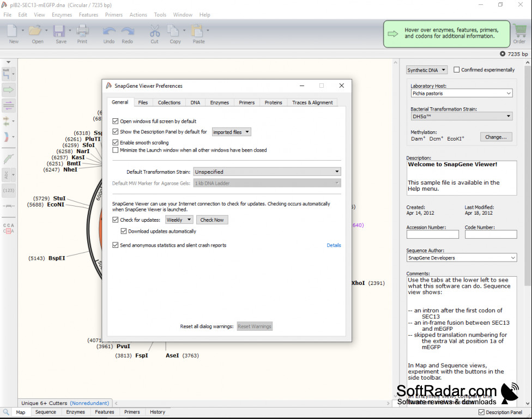Switch to the Collections preferences tab
The height and width of the screenshot is (419, 532).
click(169, 102)
